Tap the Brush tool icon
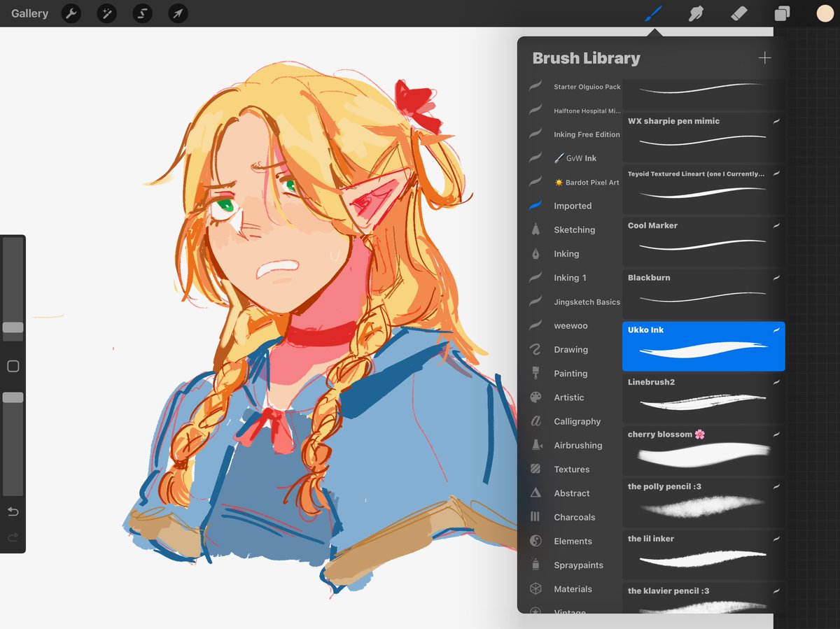Image resolution: width=840 pixels, height=629 pixels. coord(653,13)
